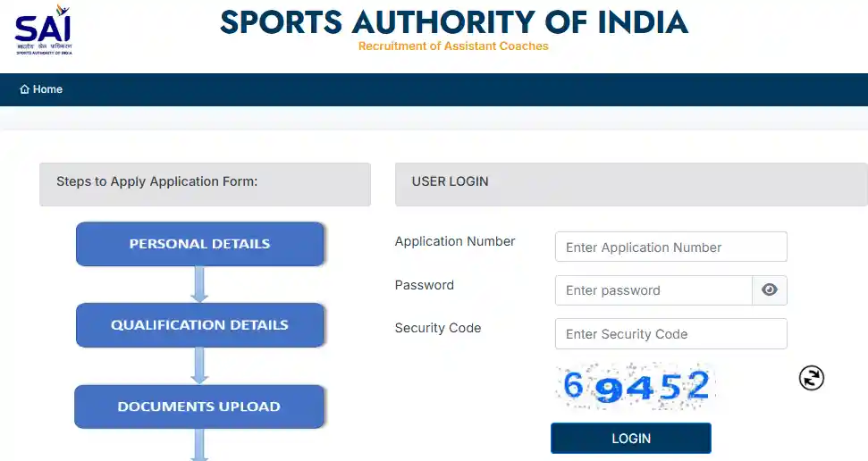Focus the Security Code input field
The width and height of the screenshot is (868, 461).
click(670, 334)
